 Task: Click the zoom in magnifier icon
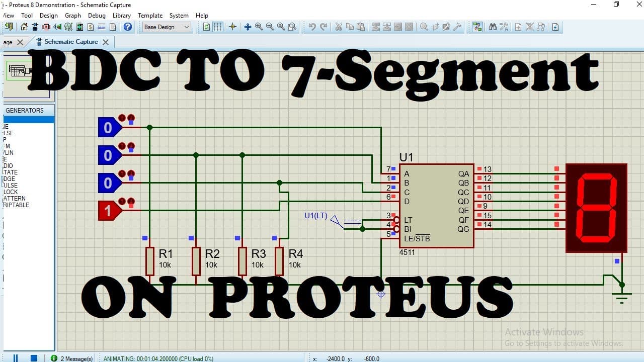click(259, 27)
